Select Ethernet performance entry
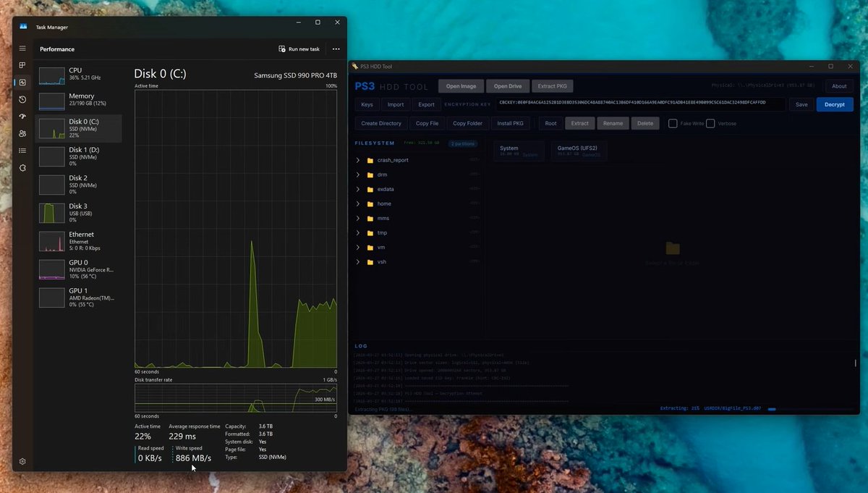Screen dimensions: 868x493 pyautogui.click(x=79, y=241)
